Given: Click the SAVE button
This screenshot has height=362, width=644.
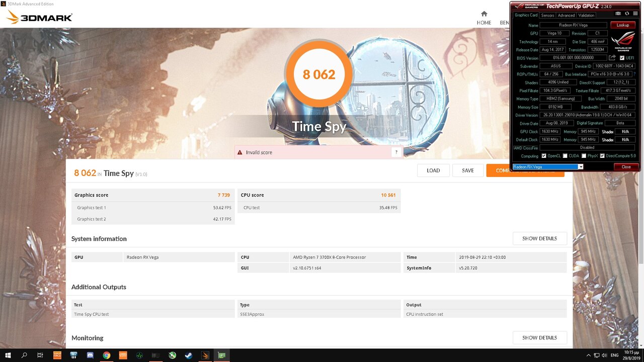Looking at the screenshot, I should point(468,170).
